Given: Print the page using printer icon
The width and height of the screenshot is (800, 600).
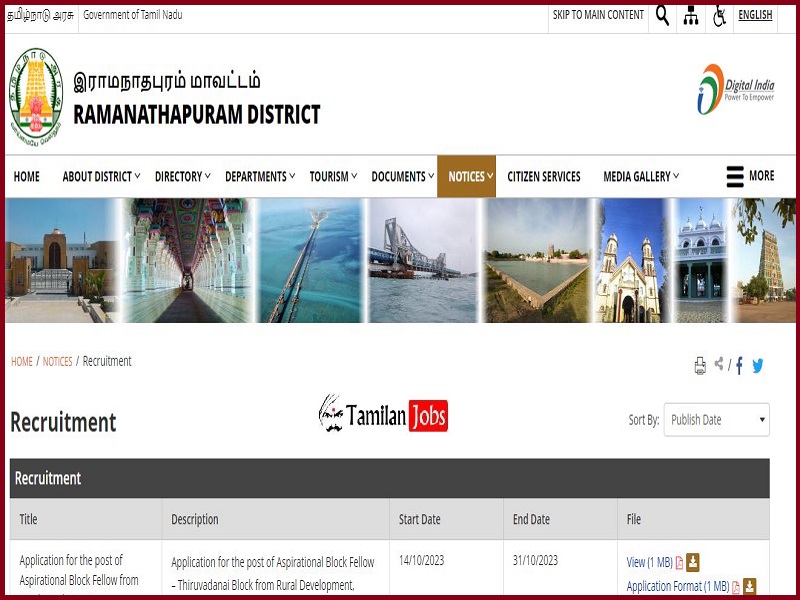Looking at the screenshot, I should (700, 365).
